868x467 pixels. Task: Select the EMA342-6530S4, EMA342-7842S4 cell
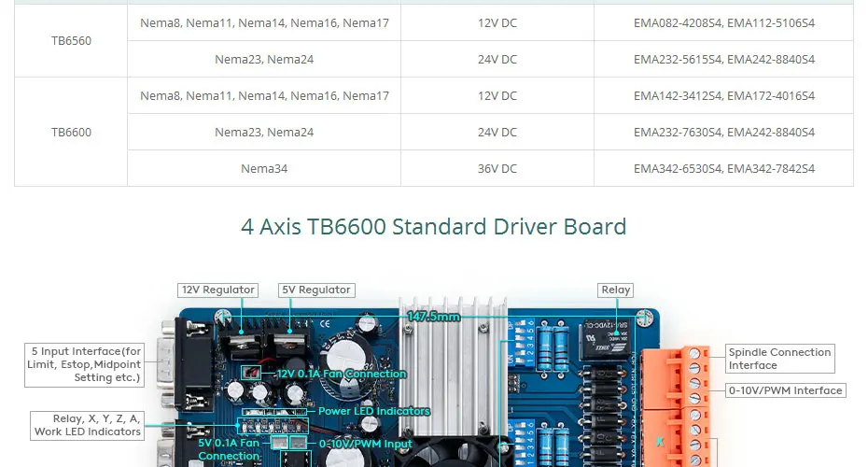pyautogui.click(x=723, y=168)
